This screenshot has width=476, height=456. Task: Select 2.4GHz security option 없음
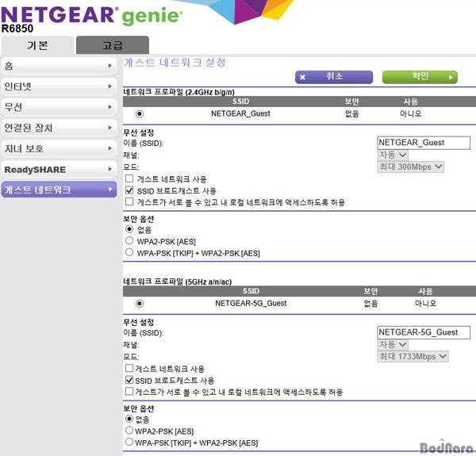[x=129, y=229]
